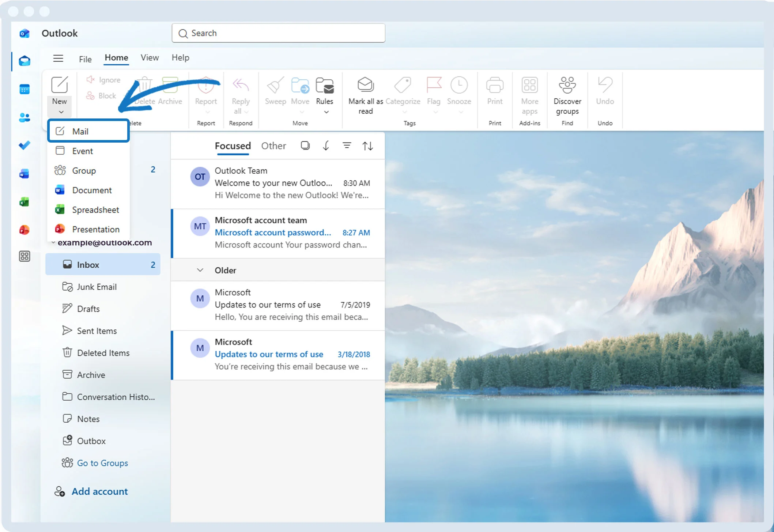Switch to the View ribbon tab

tap(150, 58)
